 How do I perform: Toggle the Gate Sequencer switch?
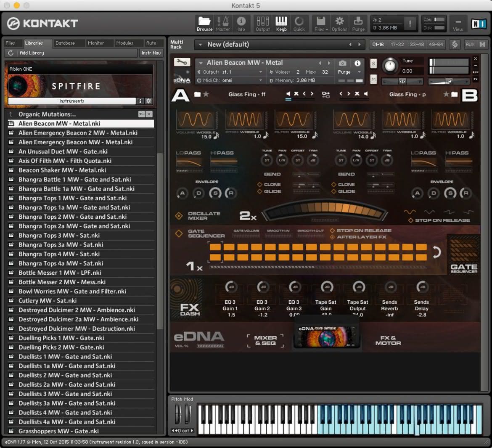click(179, 233)
